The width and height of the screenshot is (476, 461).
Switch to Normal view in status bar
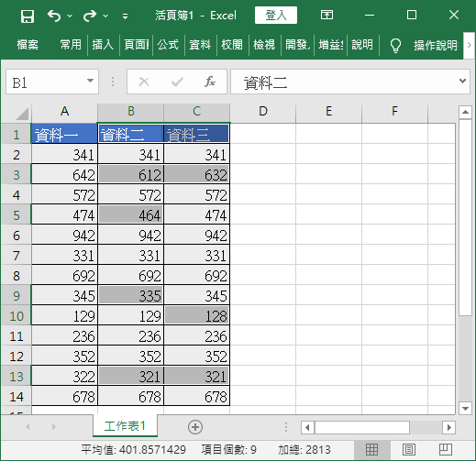tap(371, 450)
